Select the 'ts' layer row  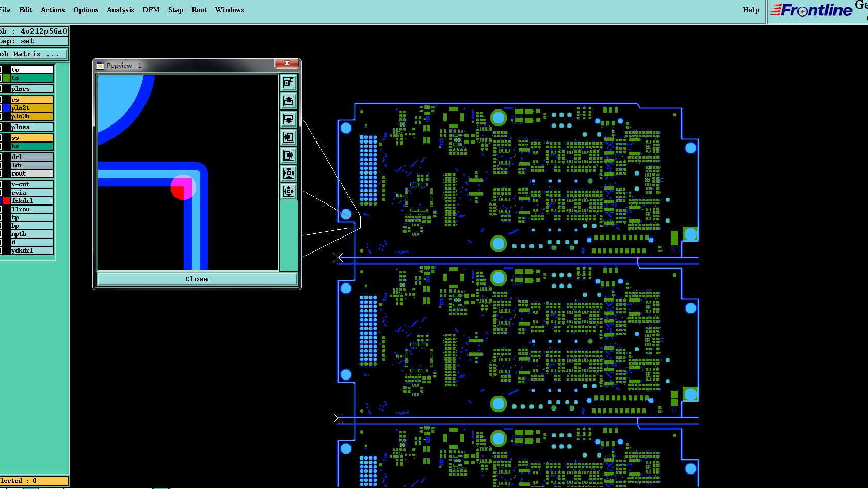coord(32,78)
